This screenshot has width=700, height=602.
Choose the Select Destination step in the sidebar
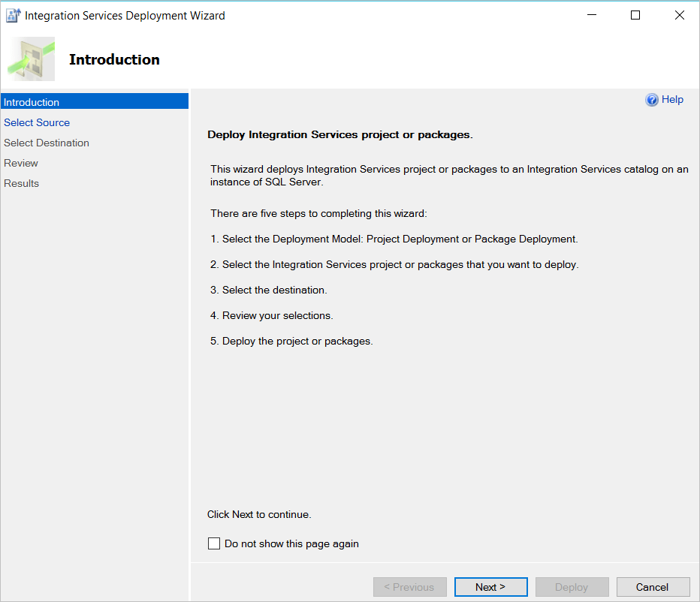coord(47,143)
